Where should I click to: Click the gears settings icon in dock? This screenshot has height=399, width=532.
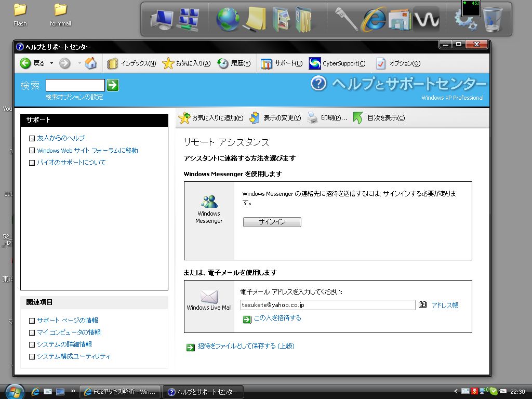(466, 20)
